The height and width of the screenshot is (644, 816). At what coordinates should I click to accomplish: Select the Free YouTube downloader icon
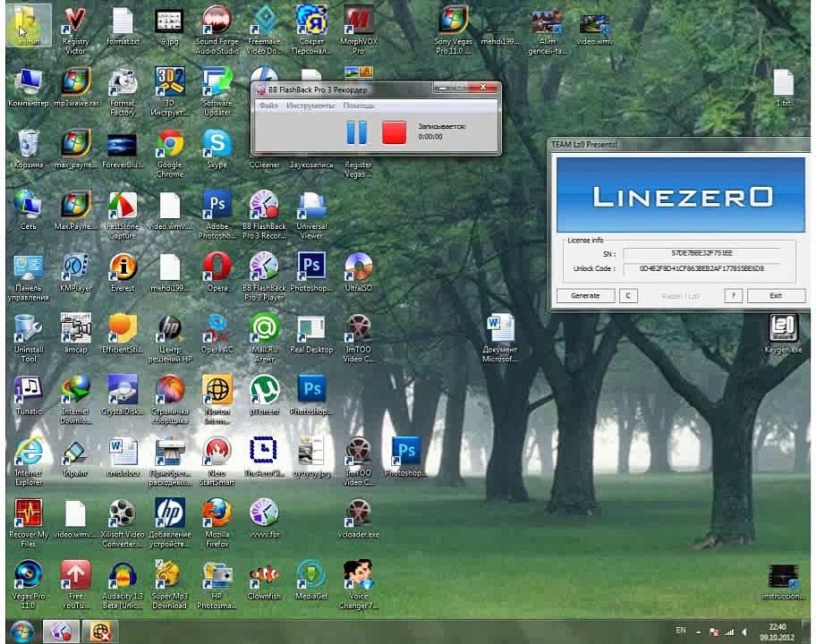tap(75, 586)
